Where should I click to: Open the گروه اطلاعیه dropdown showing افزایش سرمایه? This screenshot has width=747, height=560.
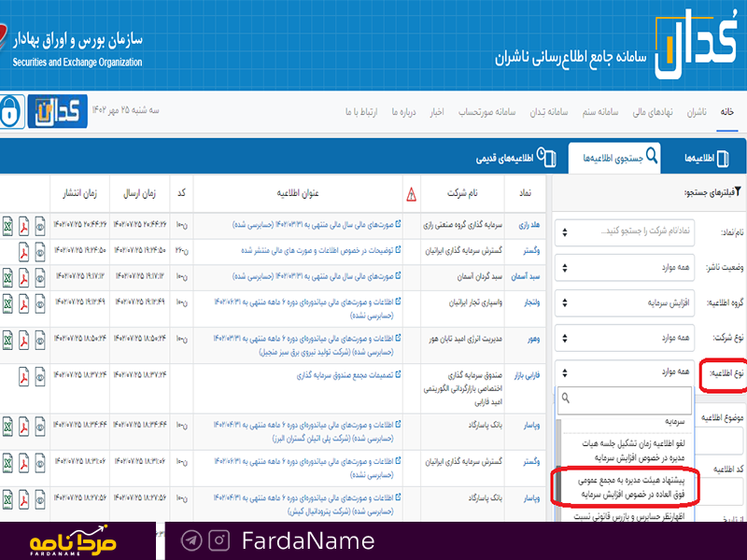click(x=625, y=302)
